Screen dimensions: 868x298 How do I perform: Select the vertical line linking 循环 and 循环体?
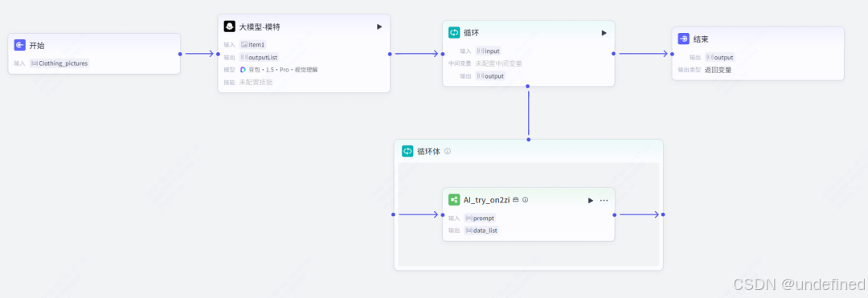tap(529, 112)
